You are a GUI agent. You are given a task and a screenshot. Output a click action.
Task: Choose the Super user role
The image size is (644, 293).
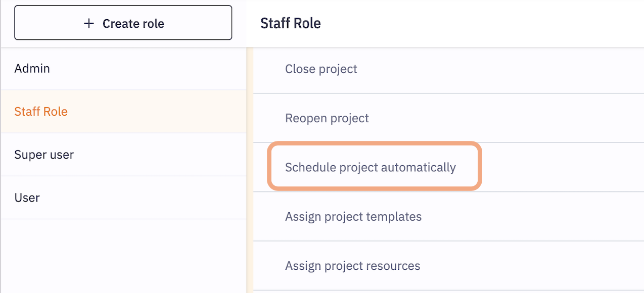(44, 155)
